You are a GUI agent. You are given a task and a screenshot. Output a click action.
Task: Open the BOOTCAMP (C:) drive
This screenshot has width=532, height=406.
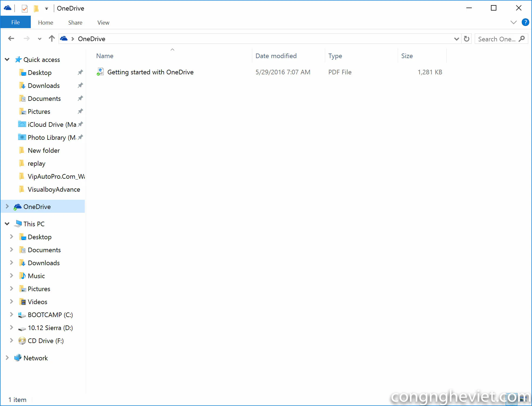click(x=50, y=315)
